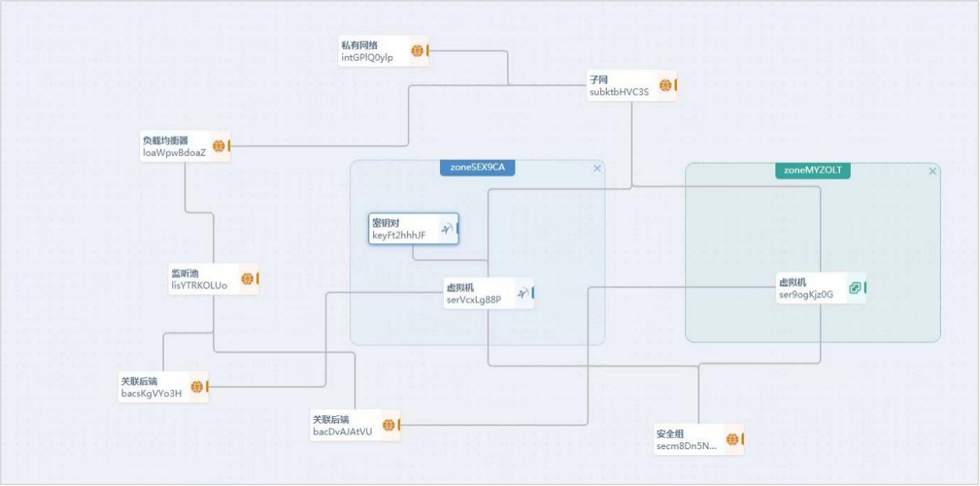Select the 密钥对 key pair label
This screenshot has height=486, width=980.
[x=385, y=223]
